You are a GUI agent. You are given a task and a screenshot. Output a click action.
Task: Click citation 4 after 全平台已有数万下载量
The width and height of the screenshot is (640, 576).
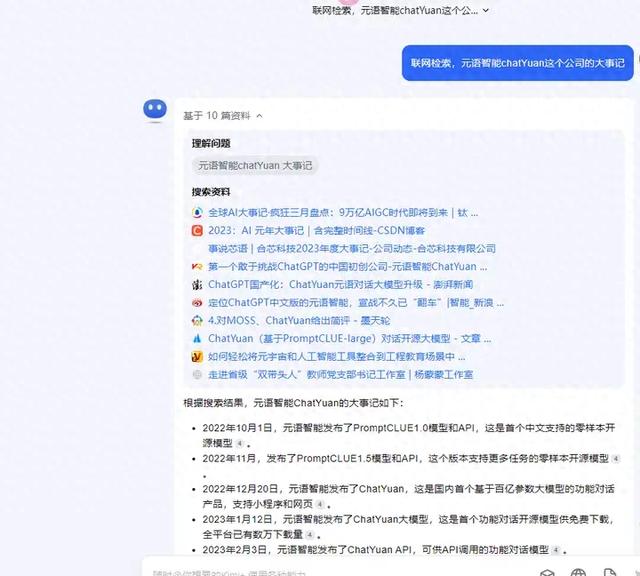pyautogui.click(x=310, y=535)
